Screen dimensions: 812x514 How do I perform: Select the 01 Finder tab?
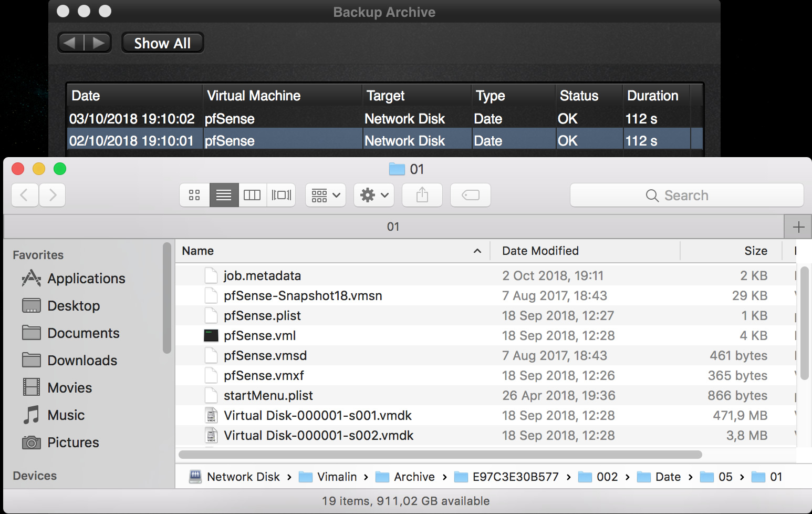pyautogui.click(x=393, y=227)
